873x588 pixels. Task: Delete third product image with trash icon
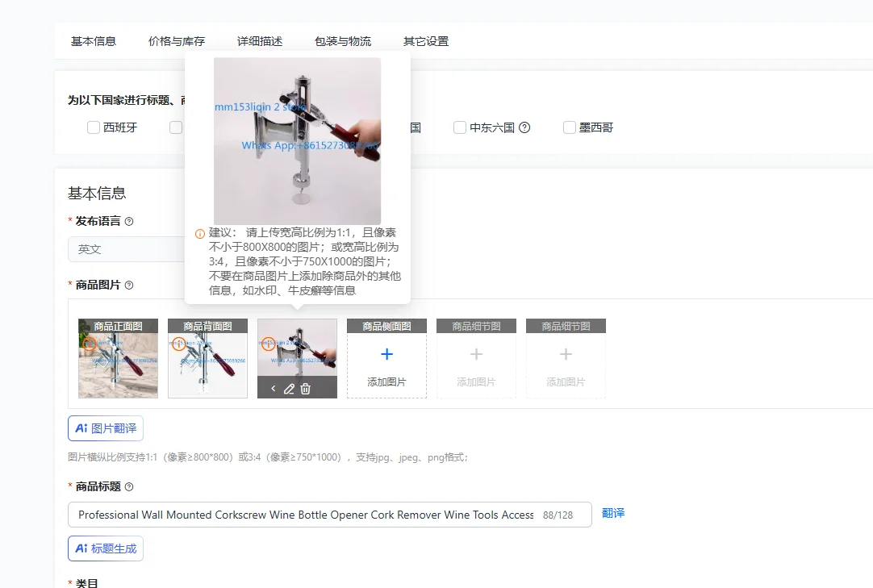pyautogui.click(x=305, y=389)
